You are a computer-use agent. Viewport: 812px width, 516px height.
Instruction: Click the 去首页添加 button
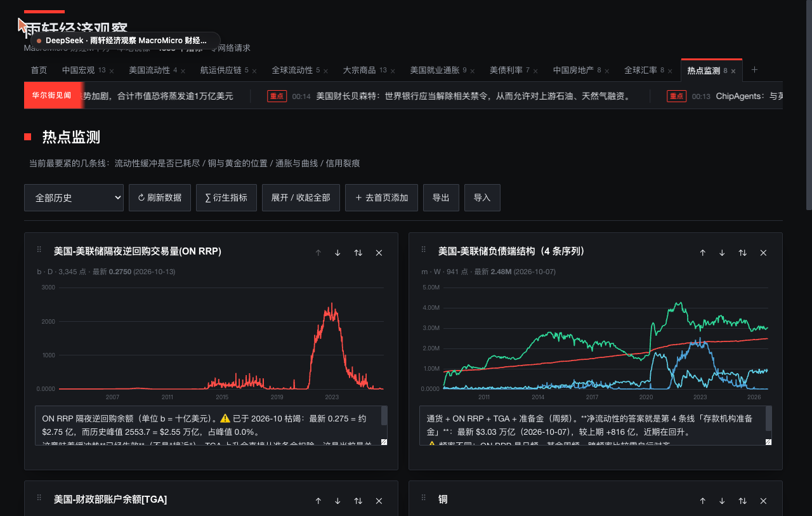point(381,197)
